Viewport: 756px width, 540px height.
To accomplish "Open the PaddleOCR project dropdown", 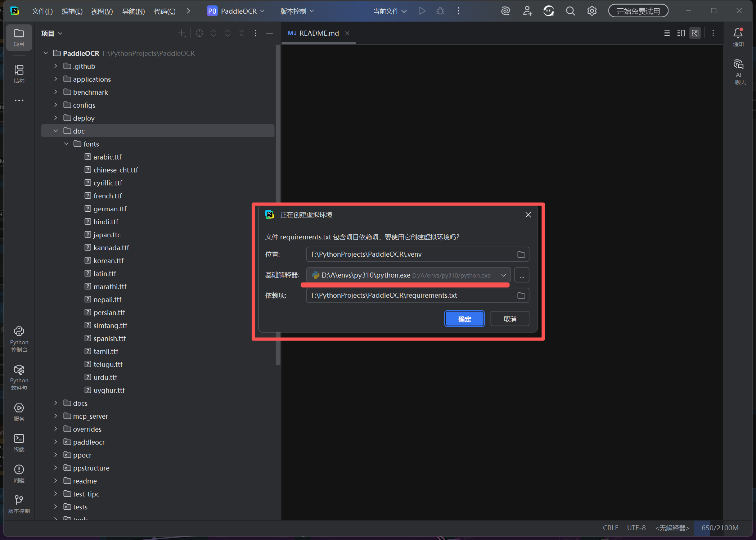I will tap(236, 11).
